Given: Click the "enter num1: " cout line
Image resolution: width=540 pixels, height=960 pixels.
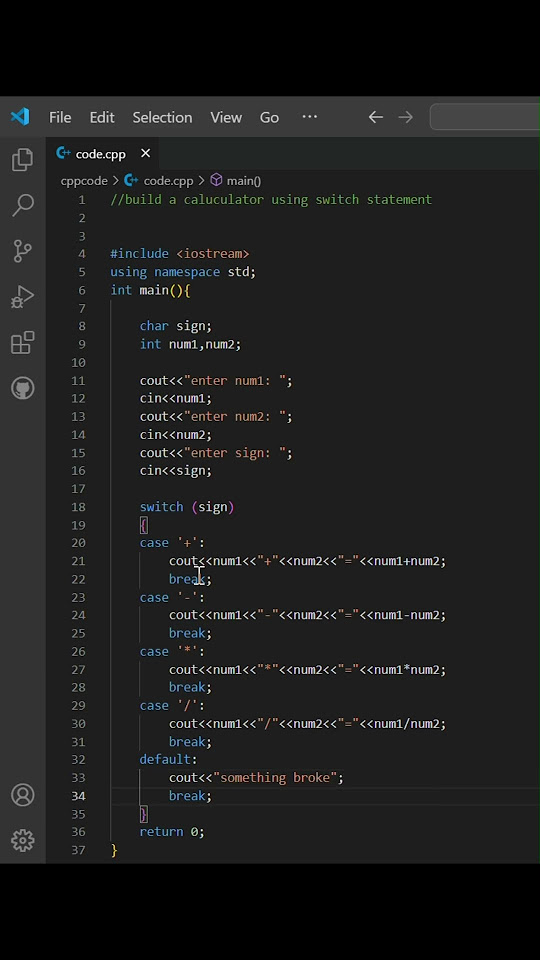Looking at the screenshot, I should (x=216, y=381).
